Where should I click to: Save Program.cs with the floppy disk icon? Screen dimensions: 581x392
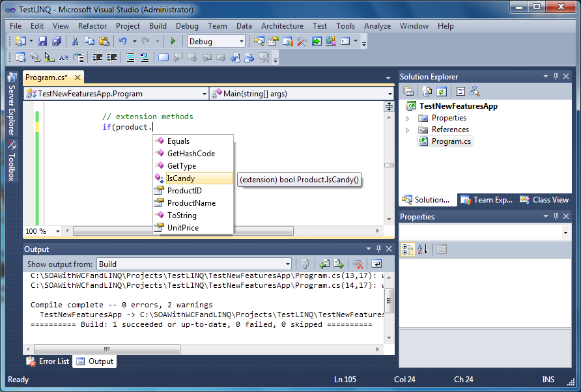[x=42, y=41]
